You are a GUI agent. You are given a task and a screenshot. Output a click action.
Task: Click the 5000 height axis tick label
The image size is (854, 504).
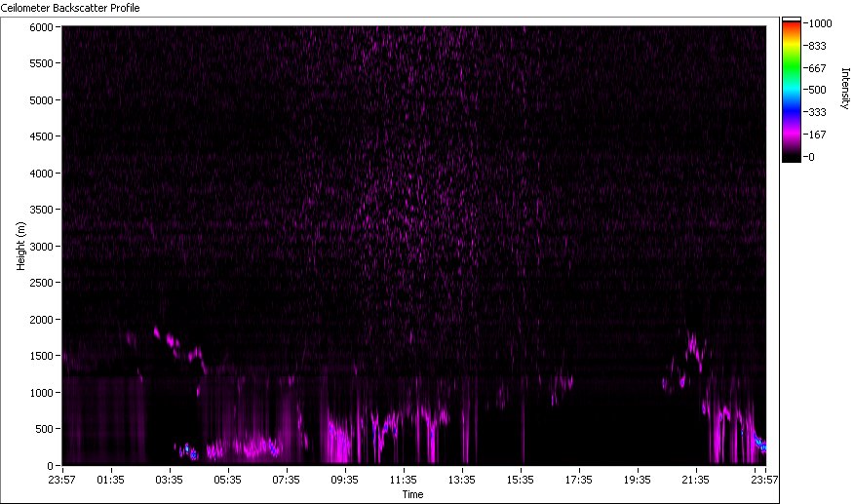pyautogui.click(x=41, y=100)
